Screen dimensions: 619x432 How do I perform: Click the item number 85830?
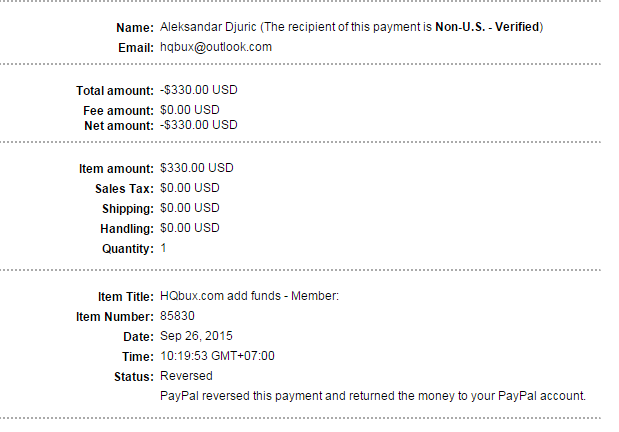coord(179,317)
